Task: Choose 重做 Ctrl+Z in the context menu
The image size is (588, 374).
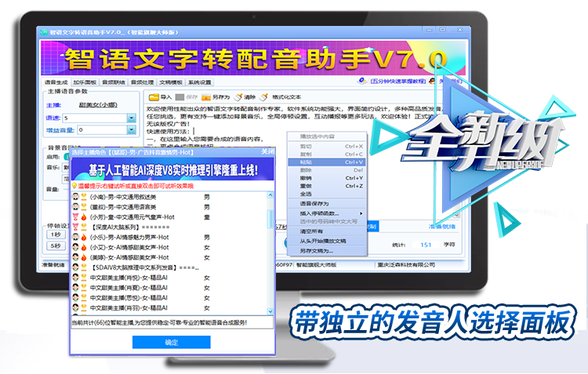Action: [328, 186]
